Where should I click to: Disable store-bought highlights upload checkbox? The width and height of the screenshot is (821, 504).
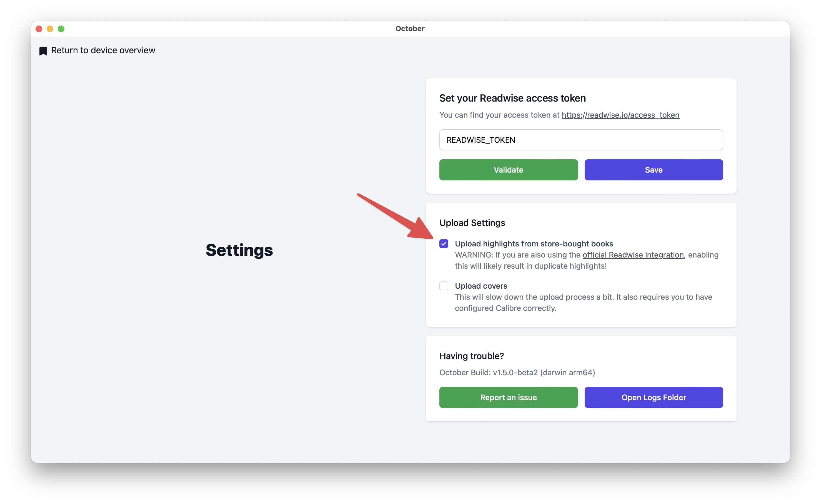tap(444, 244)
